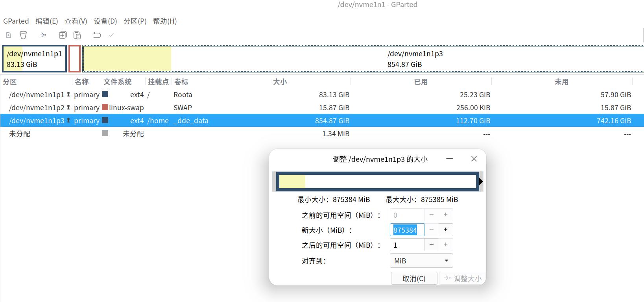Click the right arrow handle in resize bar
The image size is (644, 302).
tap(481, 182)
